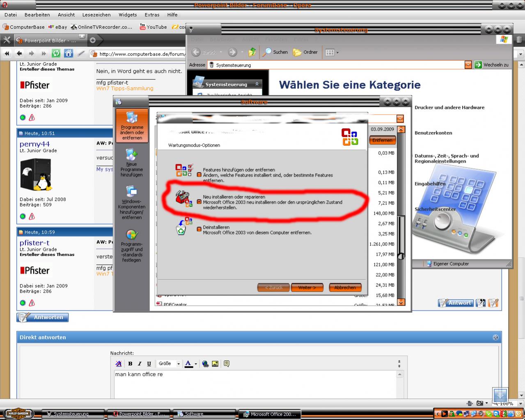The height and width of the screenshot is (420, 525).
Task: Toggle underline in message editor
Action: coord(149,363)
